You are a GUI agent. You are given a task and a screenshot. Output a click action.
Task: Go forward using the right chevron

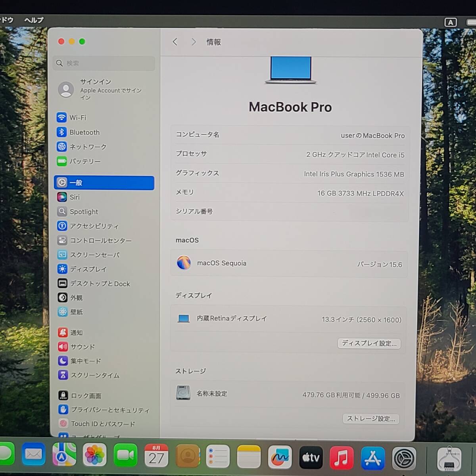pyautogui.click(x=194, y=42)
